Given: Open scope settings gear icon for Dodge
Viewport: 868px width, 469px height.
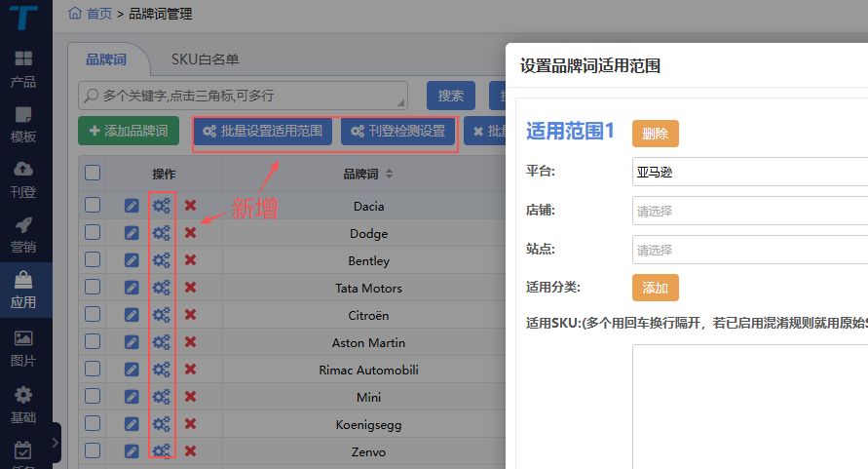Looking at the screenshot, I should (x=162, y=233).
